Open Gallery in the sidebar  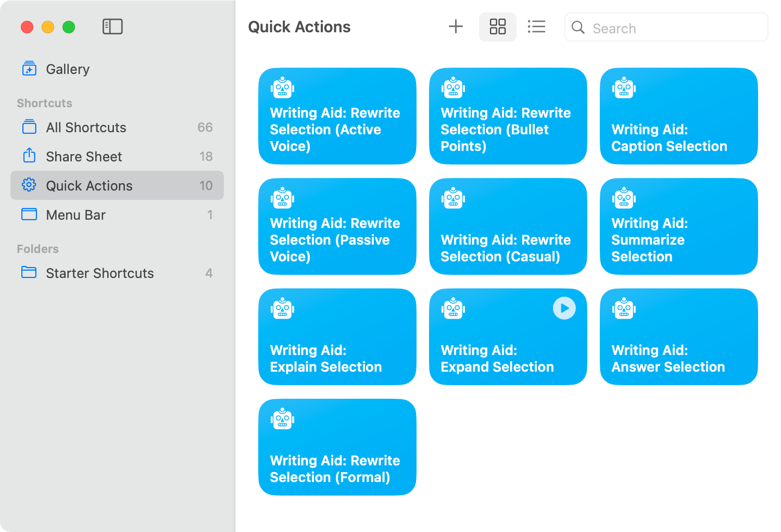coord(117,69)
